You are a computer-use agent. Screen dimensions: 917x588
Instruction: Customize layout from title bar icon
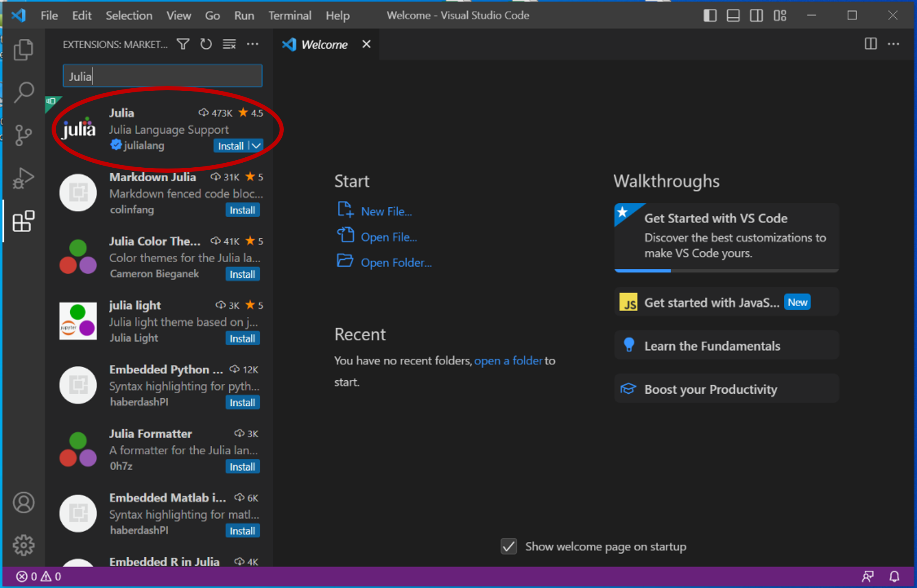780,16
